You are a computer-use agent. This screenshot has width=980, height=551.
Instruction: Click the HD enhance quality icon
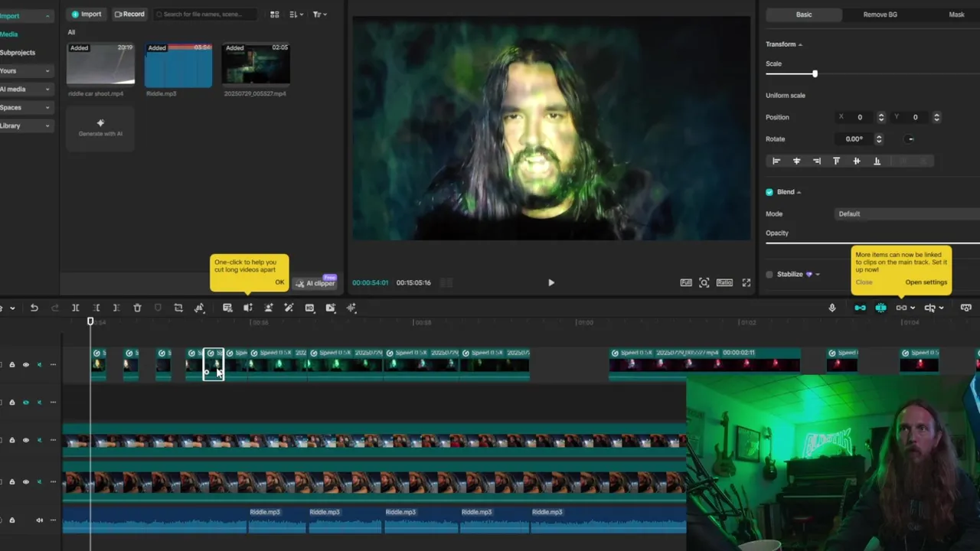click(309, 308)
